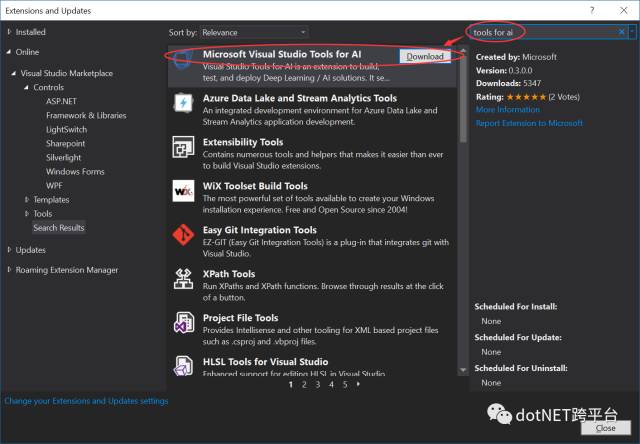Select the Search Results node
The width and height of the screenshot is (640, 444).
(x=59, y=228)
